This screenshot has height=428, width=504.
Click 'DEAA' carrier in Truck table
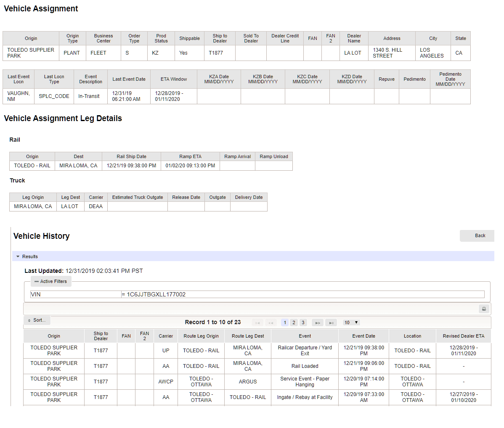(x=96, y=206)
